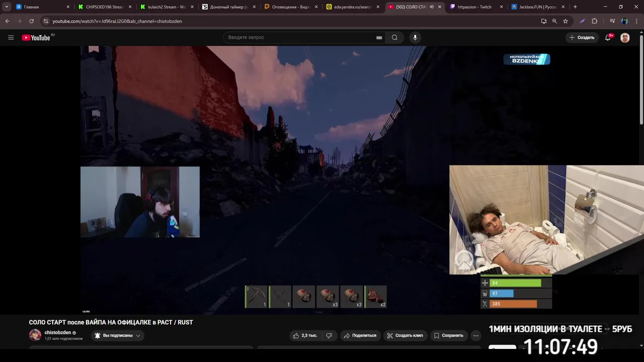The width and height of the screenshot is (644, 362).
Task: Open the media controls toolbar icon
Action: (x=612, y=21)
